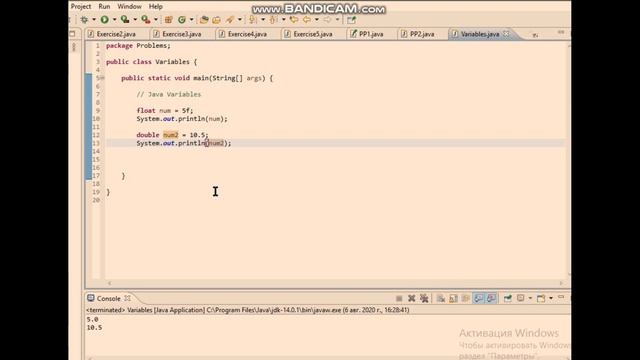Click the Forward navigation arrow
Viewport: 640px width, 360px height.
point(327,20)
